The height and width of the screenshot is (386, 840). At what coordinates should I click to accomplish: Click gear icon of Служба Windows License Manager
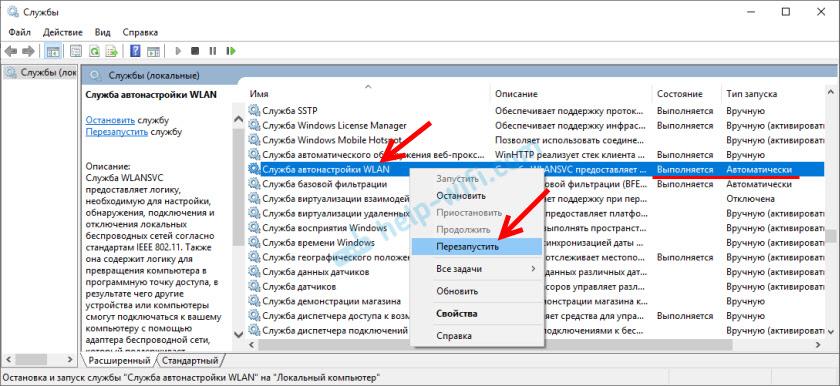(x=253, y=125)
